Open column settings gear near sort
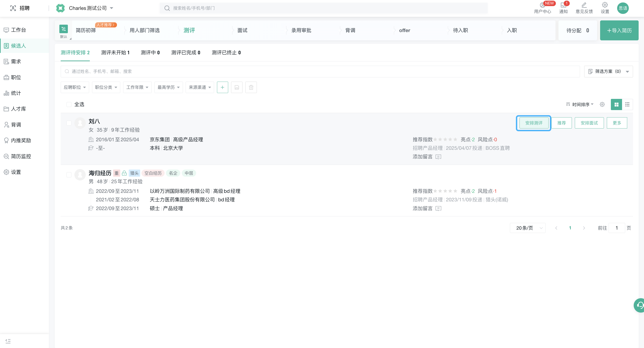 (x=602, y=104)
